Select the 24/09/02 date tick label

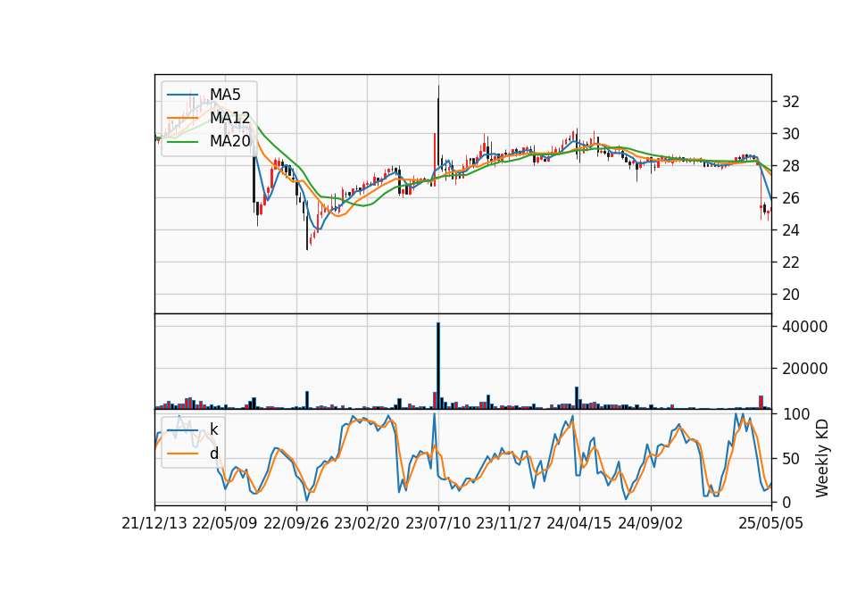click(x=651, y=523)
